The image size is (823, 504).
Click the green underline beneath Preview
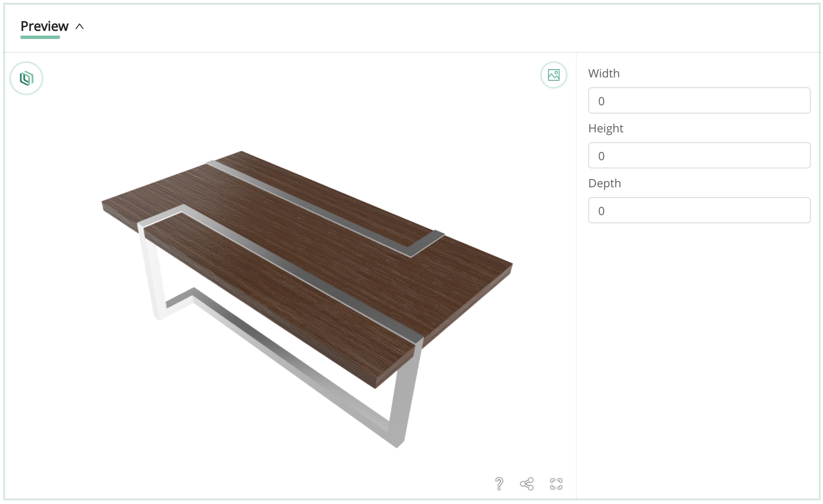pyautogui.click(x=40, y=37)
